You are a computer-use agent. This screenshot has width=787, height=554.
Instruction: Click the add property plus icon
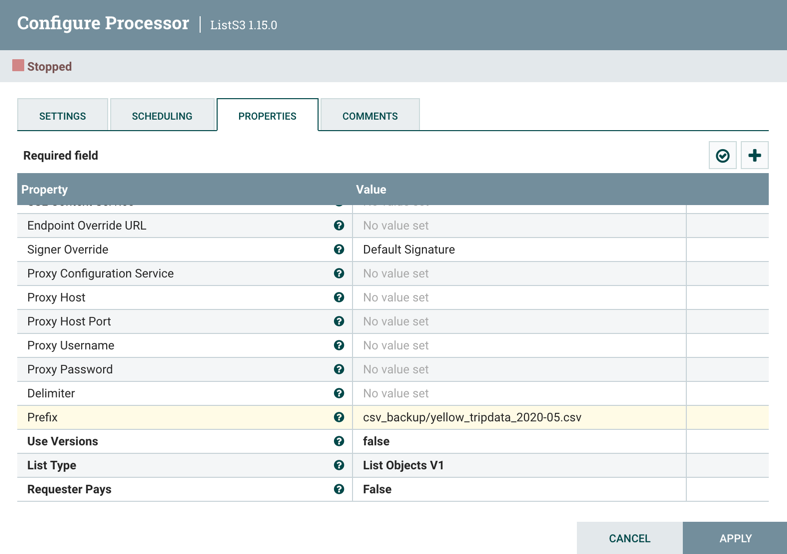(755, 156)
